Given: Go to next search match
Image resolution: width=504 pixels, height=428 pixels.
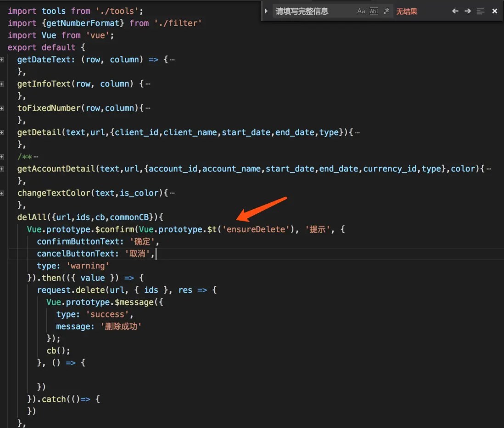Looking at the screenshot, I should [x=467, y=11].
